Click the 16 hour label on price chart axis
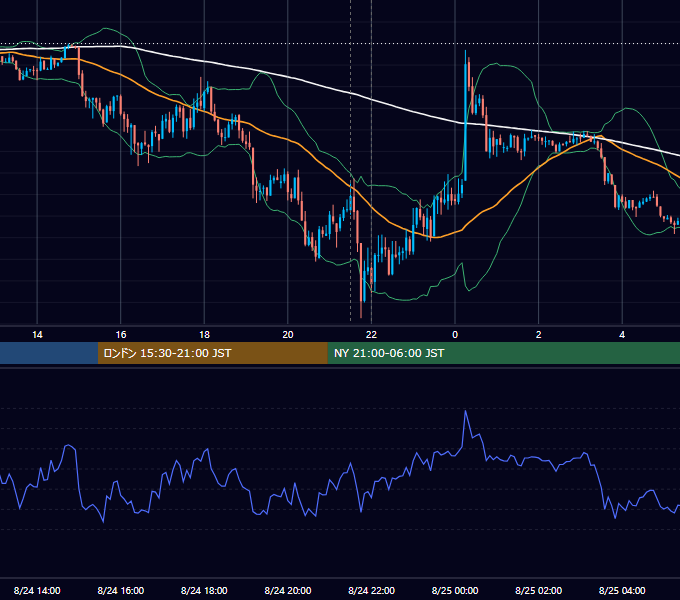Image resolution: width=680 pixels, height=600 pixels. click(x=121, y=335)
